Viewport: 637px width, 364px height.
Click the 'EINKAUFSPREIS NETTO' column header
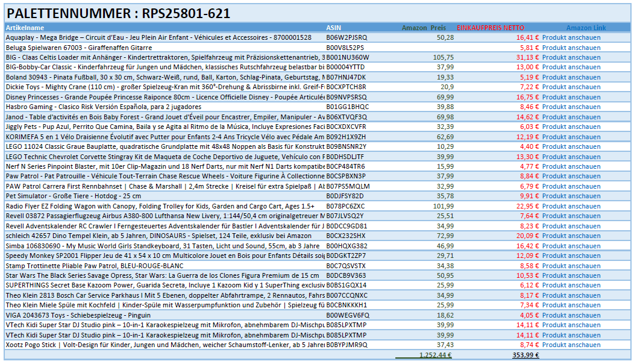tap(491, 28)
